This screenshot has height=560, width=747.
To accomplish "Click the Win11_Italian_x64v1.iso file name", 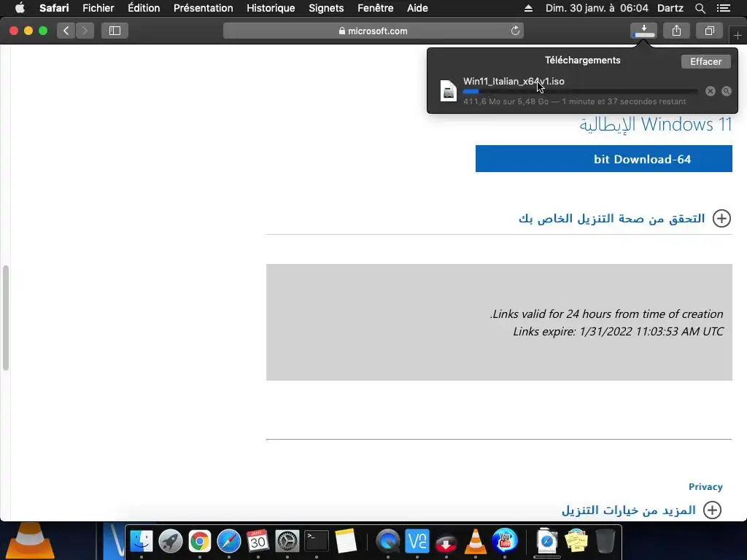I will click(x=514, y=81).
